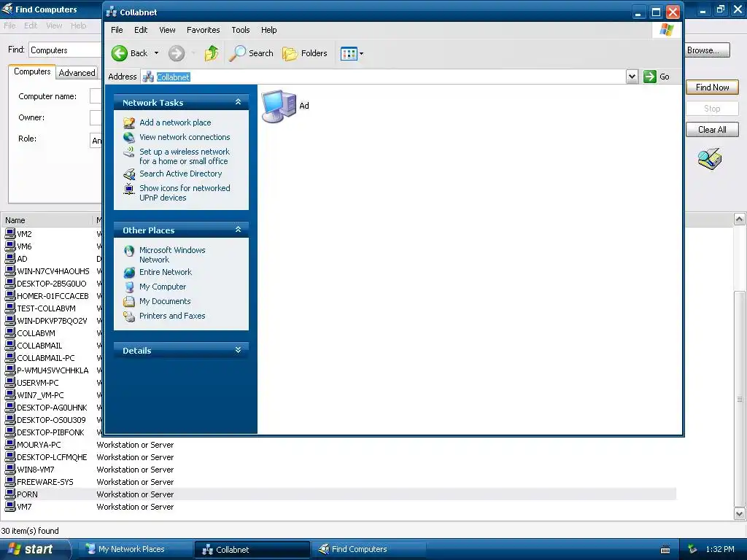Click the Clear All button
747x560 pixels.
pyautogui.click(x=712, y=130)
